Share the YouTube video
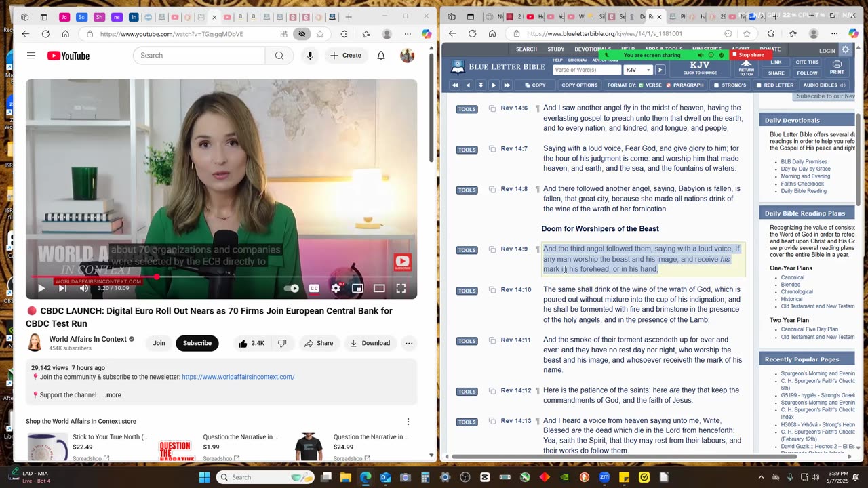This screenshot has height=488, width=868. point(319,343)
